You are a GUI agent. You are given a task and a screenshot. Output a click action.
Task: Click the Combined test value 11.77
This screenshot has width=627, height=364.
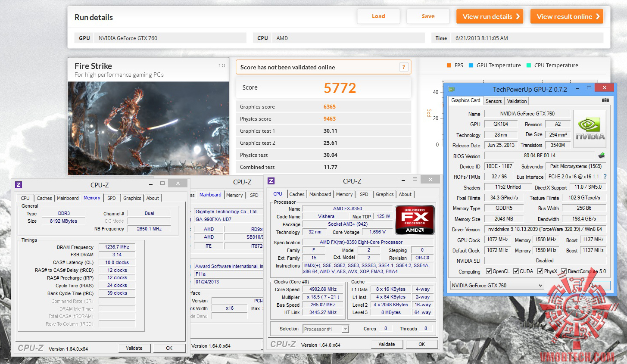pos(331,167)
